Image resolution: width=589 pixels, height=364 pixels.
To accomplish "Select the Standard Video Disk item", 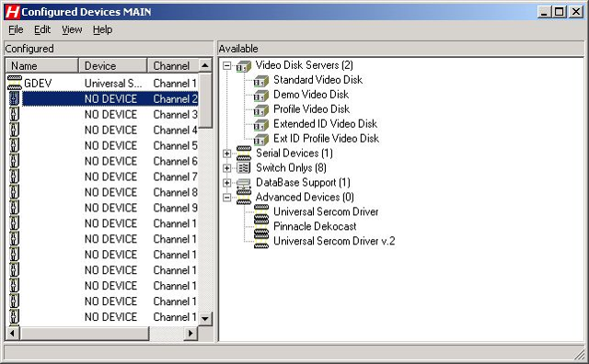I will pyautogui.click(x=318, y=80).
